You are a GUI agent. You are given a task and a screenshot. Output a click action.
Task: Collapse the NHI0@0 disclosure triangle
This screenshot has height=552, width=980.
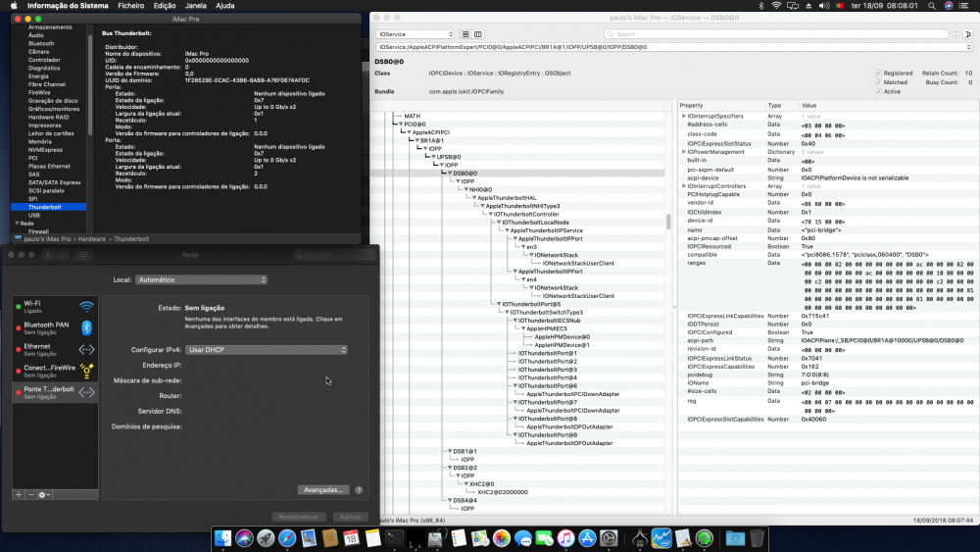(x=465, y=189)
